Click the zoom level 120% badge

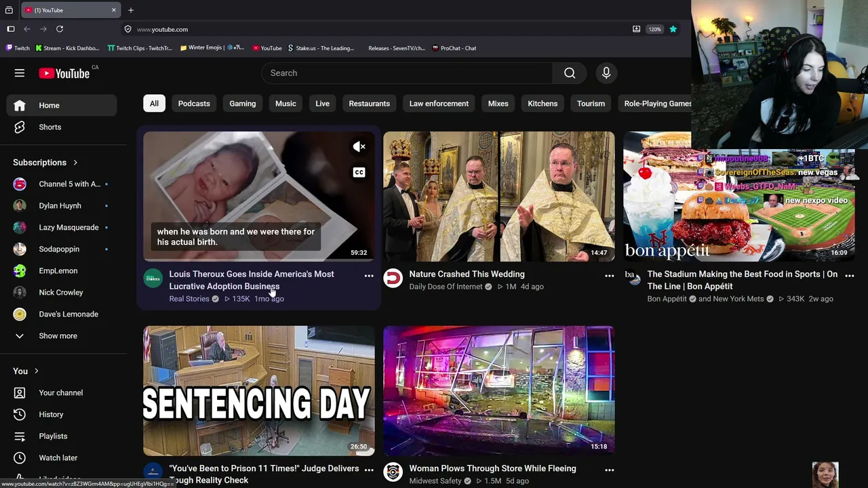coord(654,29)
